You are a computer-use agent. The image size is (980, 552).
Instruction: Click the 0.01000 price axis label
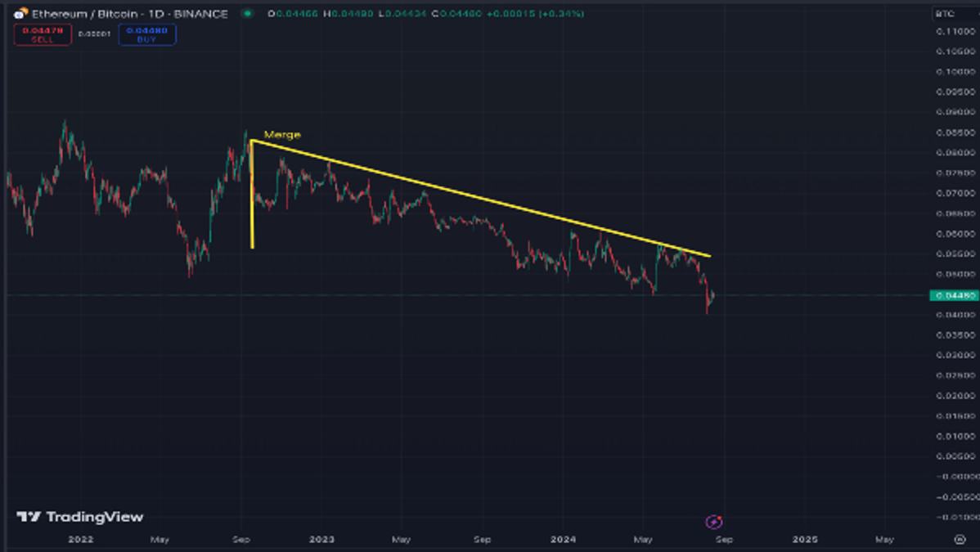pyautogui.click(x=955, y=437)
